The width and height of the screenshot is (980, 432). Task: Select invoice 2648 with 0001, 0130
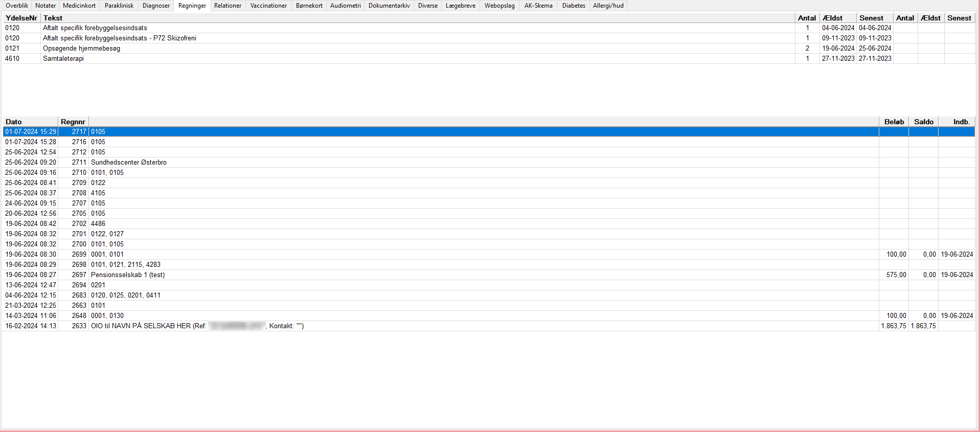pyautogui.click(x=489, y=316)
